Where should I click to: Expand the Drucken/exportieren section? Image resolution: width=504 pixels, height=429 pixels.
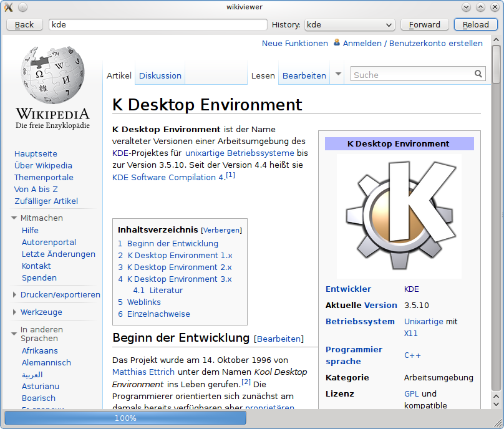(x=14, y=295)
